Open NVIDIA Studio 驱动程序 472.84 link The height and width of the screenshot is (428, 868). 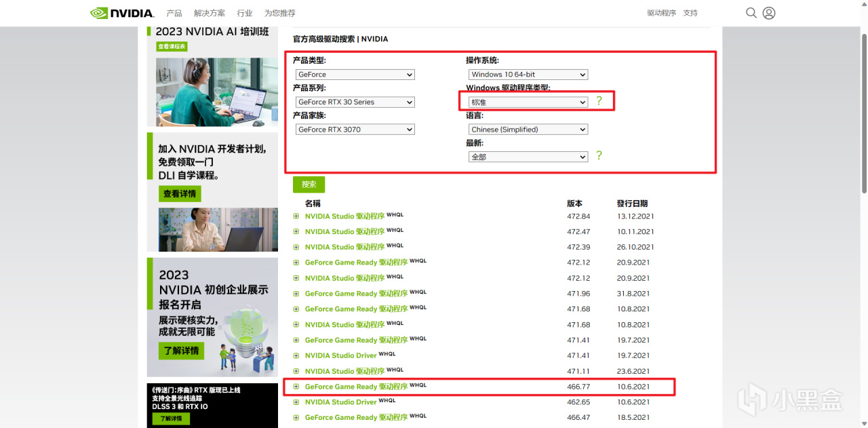[x=344, y=216]
